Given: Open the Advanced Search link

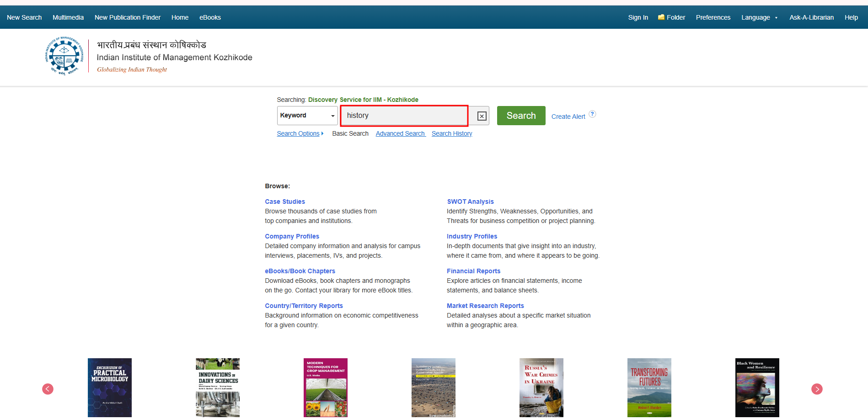Looking at the screenshot, I should [x=400, y=133].
